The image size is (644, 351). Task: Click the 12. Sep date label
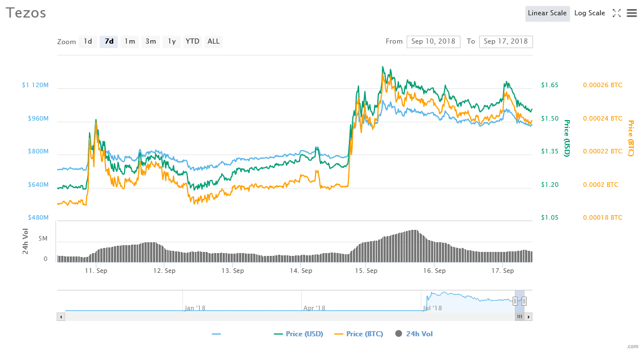pyautogui.click(x=164, y=271)
